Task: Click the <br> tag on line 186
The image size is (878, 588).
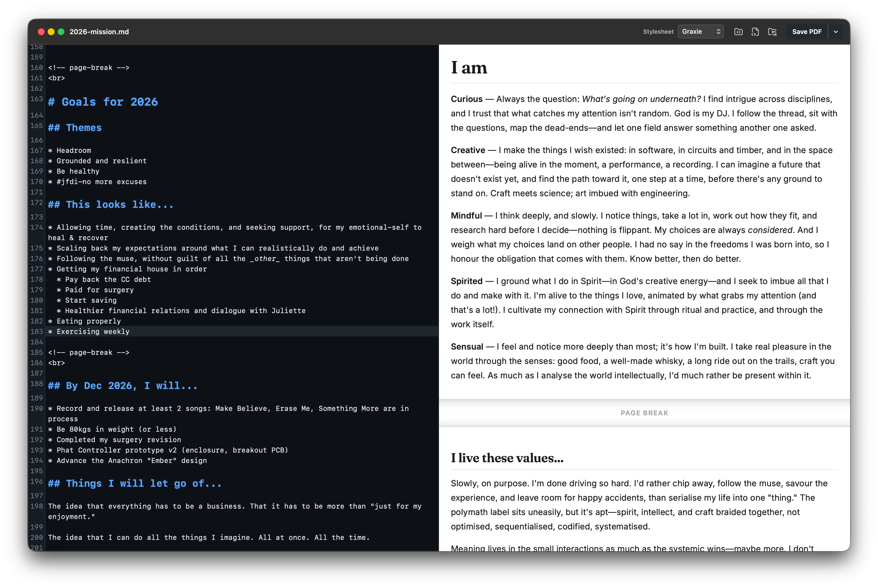Action: click(x=57, y=363)
